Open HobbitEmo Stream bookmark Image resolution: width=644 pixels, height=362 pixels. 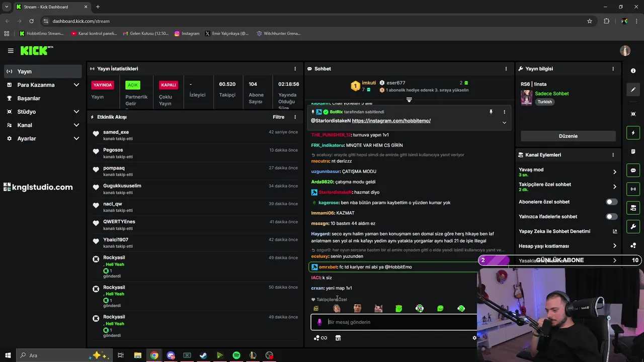point(41,34)
